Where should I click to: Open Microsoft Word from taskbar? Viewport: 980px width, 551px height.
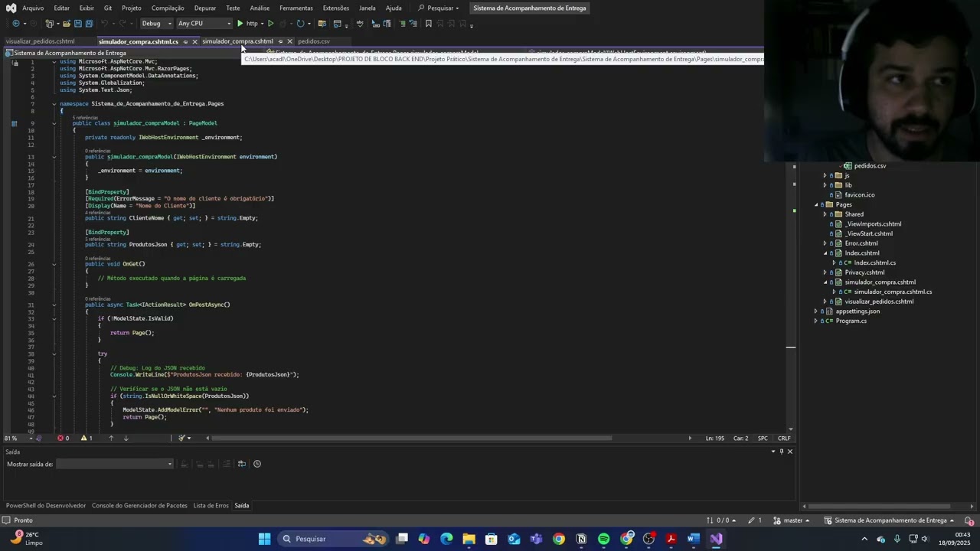(x=693, y=539)
